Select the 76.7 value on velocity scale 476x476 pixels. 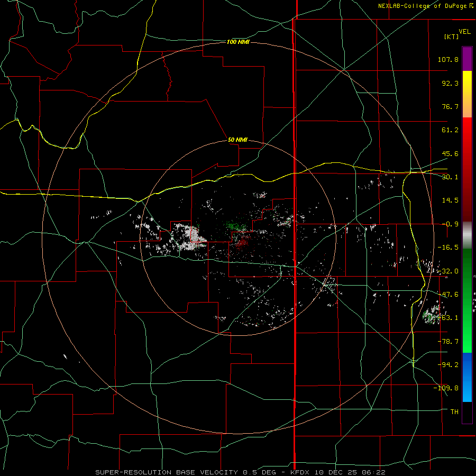pyautogui.click(x=450, y=106)
